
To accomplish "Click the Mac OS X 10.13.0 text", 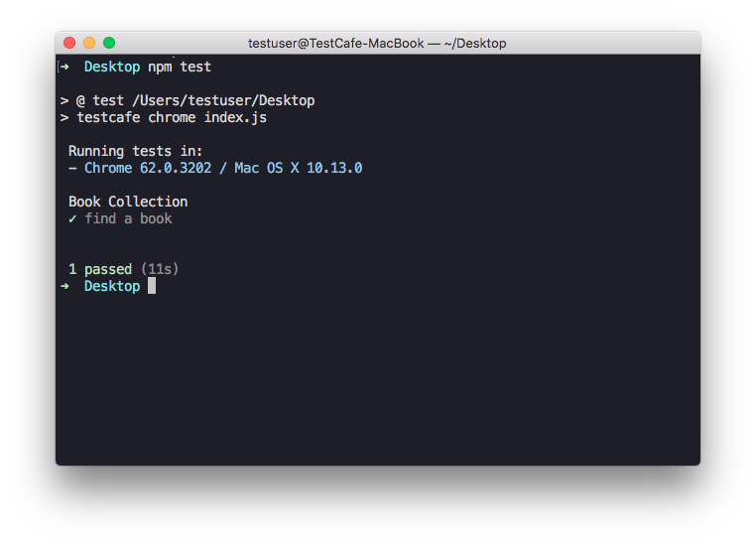I will tap(299, 168).
